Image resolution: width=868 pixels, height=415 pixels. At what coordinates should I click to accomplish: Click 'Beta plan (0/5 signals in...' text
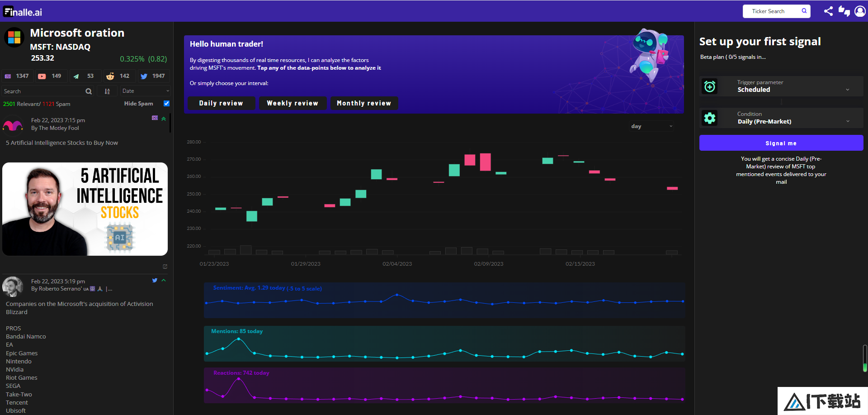pyautogui.click(x=733, y=57)
